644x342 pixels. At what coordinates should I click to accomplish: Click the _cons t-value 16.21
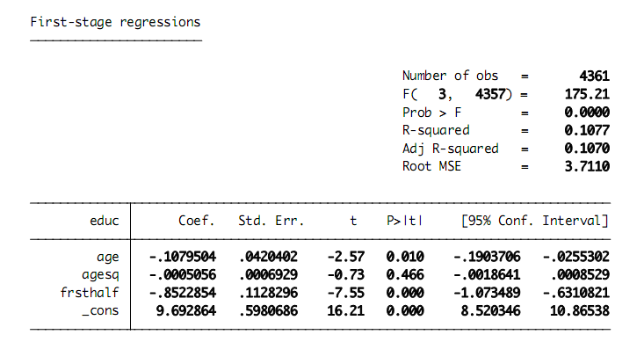coord(346,310)
